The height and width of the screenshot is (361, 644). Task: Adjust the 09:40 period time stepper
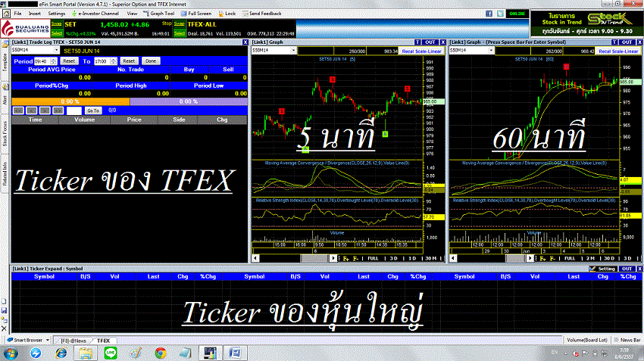(x=53, y=61)
